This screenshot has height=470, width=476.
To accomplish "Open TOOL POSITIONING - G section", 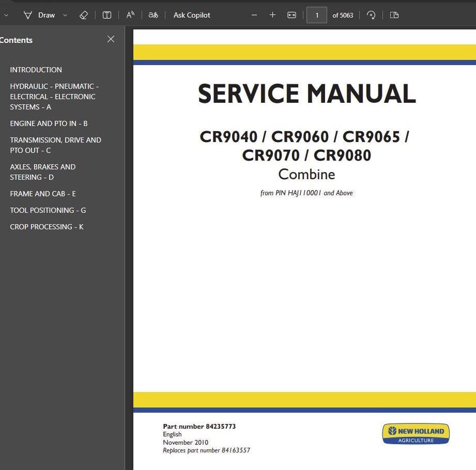I will [x=48, y=210].
